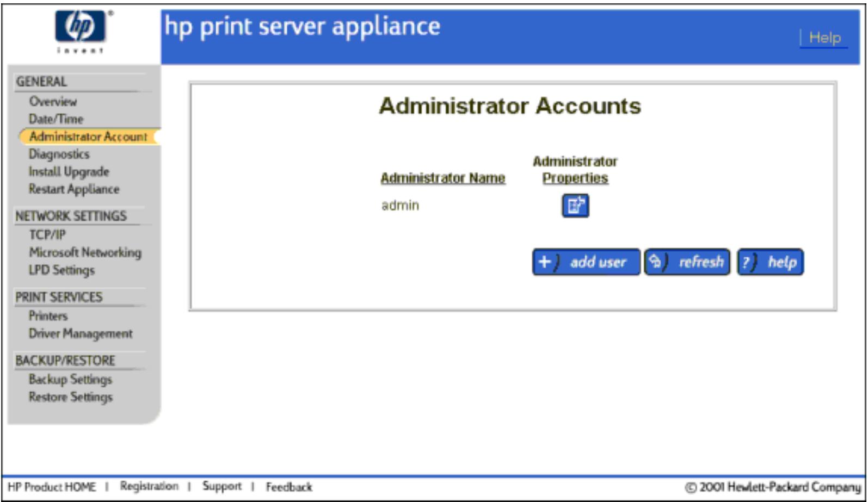Image resolution: width=868 pixels, height=502 pixels.
Task: Open Install Upgrade page
Action: (69, 172)
